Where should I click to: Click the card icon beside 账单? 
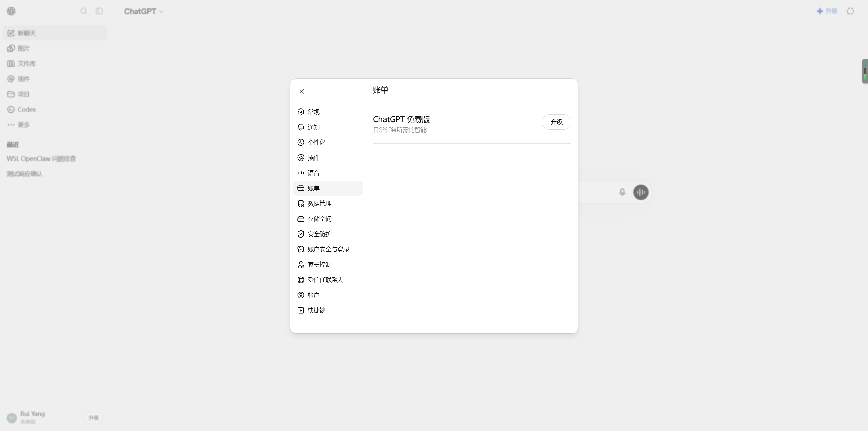tap(301, 188)
